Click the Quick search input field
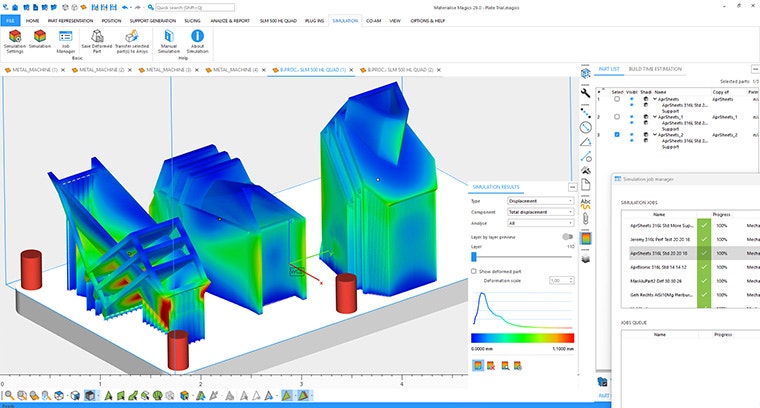This screenshot has height=408, width=760. (x=195, y=7)
